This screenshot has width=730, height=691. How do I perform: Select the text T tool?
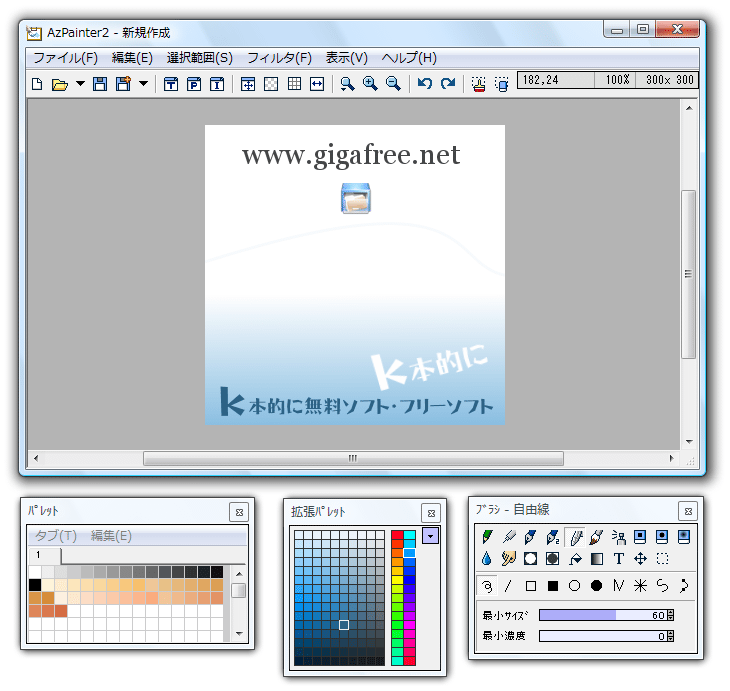(x=619, y=558)
